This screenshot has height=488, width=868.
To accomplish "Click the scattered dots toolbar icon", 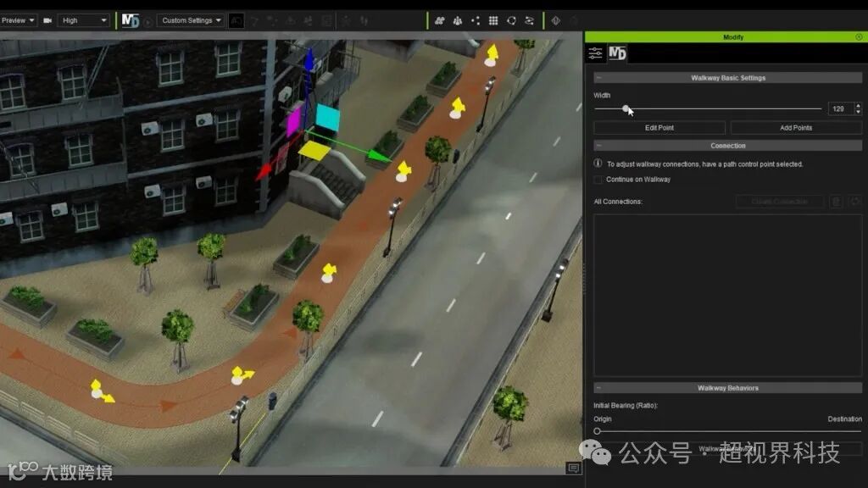I will 476,20.
